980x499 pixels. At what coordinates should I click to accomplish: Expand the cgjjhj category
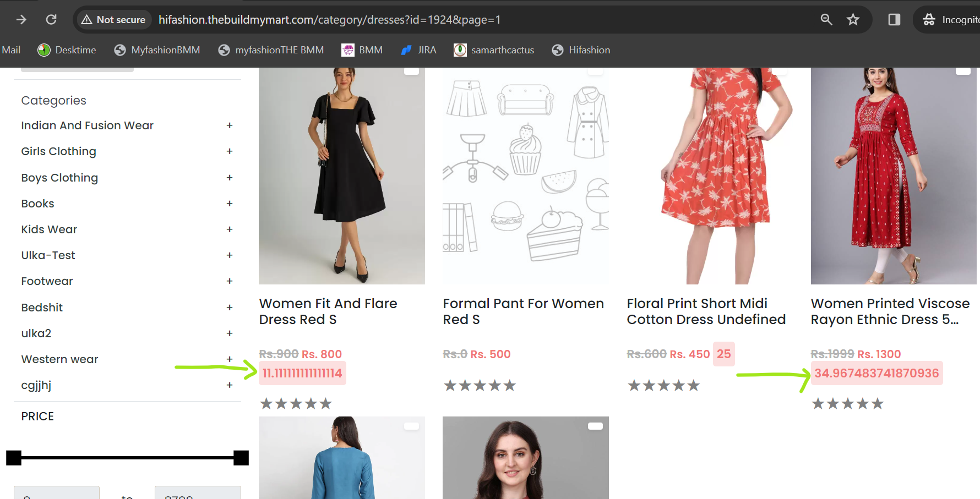click(x=230, y=385)
